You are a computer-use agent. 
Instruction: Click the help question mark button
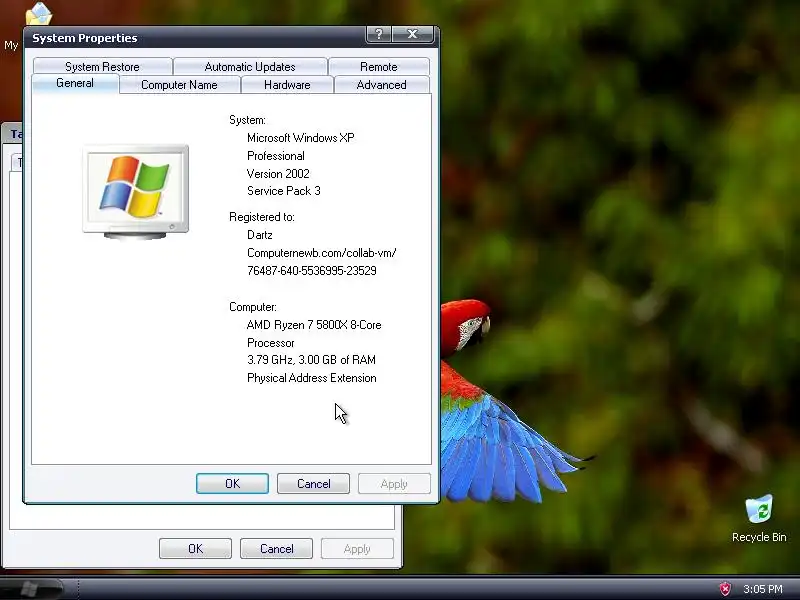(x=379, y=34)
